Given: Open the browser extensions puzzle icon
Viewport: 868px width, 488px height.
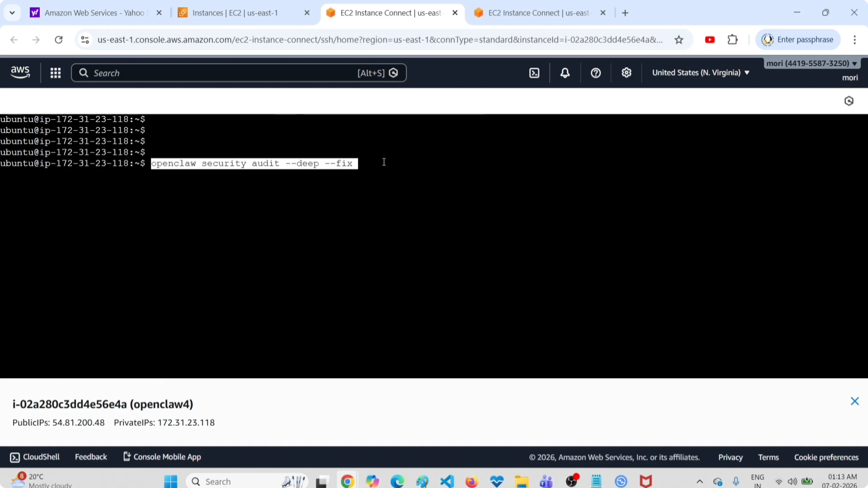Looking at the screenshot, I should tap(733, 40).
